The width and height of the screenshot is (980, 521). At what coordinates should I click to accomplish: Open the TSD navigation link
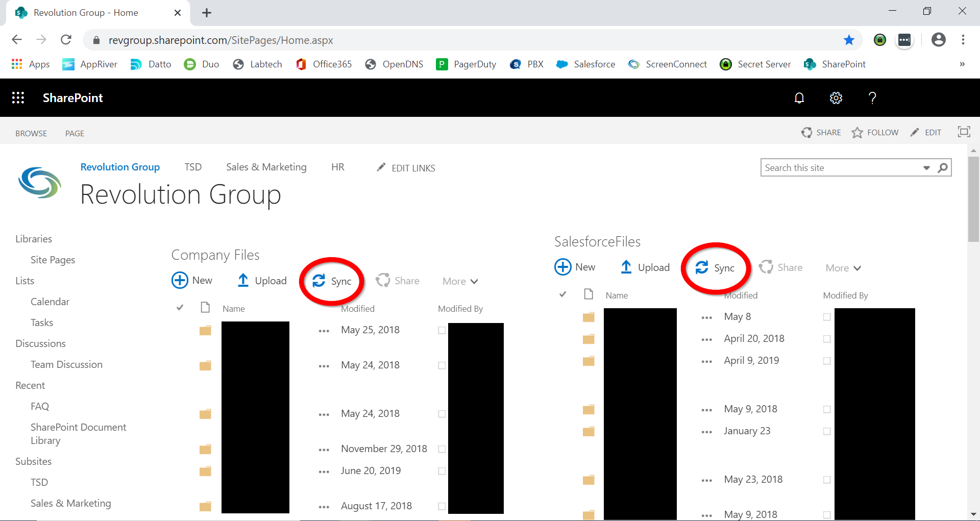[193, 167]
